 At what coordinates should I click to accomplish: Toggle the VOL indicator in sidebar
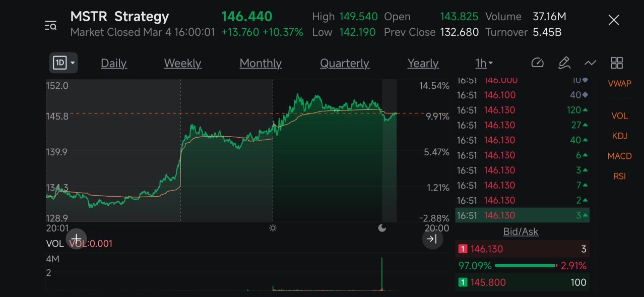click(619, 115)
